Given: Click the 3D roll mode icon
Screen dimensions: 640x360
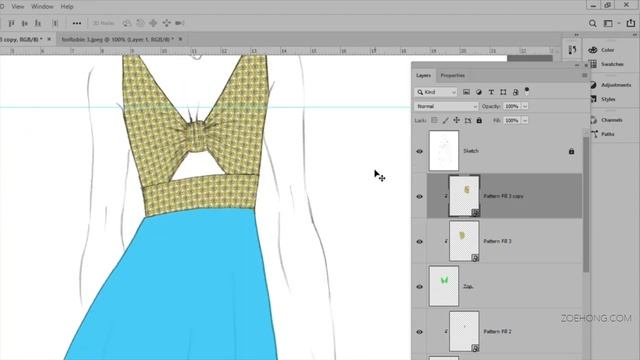Looking at the screenshot, I should (140, 23).
